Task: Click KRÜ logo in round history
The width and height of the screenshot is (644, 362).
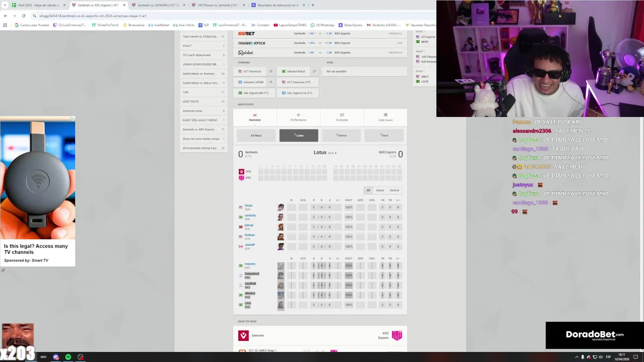Action: [x=242, y=177]
